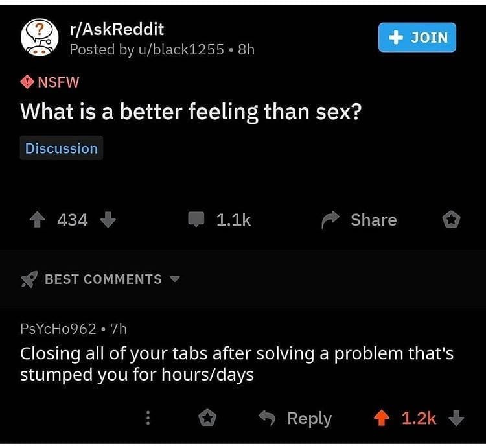Viewport: 486px width, 448px height.
Task: Open PsYcHo962 commenter profile
Action: click(58, 329)
